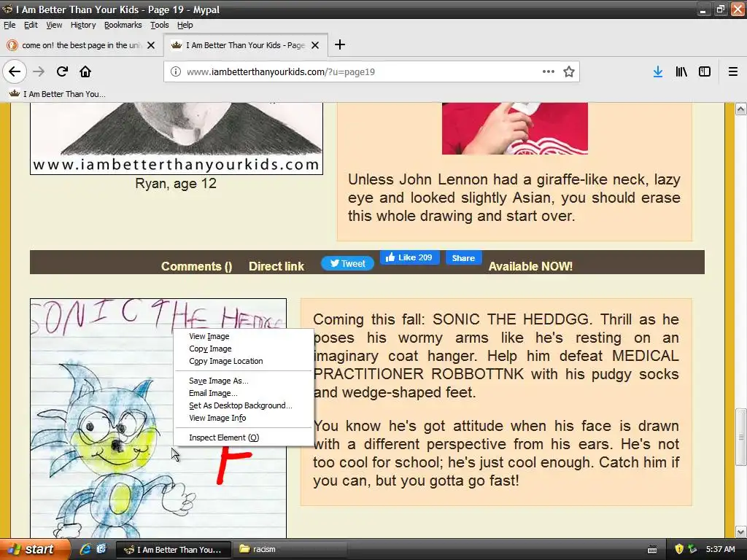The width and height of the screenshot is (747, 560).
Task: Click the 'Ryan, age 12' caption
Action: click(176, 183)
